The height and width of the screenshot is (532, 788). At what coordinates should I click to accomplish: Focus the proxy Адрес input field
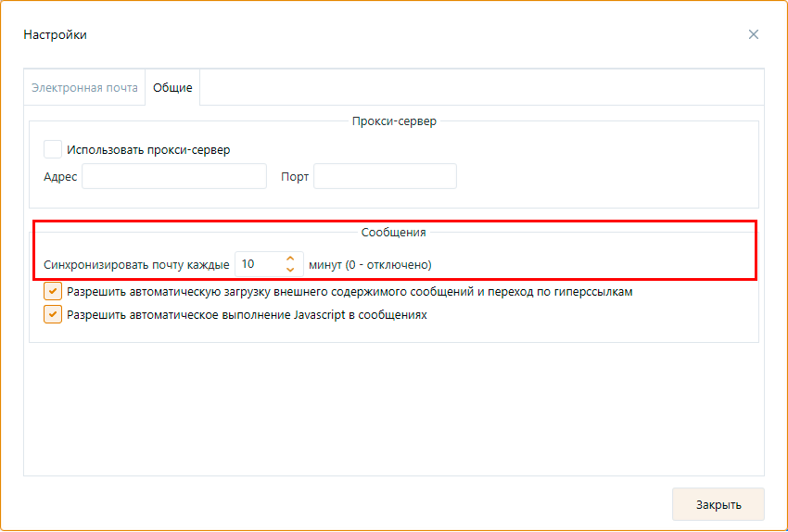point(174,176)
